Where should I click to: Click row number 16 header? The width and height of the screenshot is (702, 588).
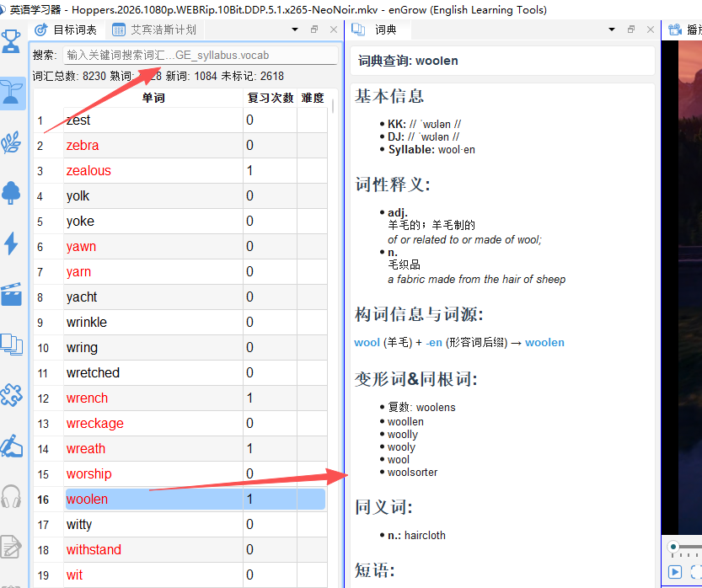(x=48, y=500)
